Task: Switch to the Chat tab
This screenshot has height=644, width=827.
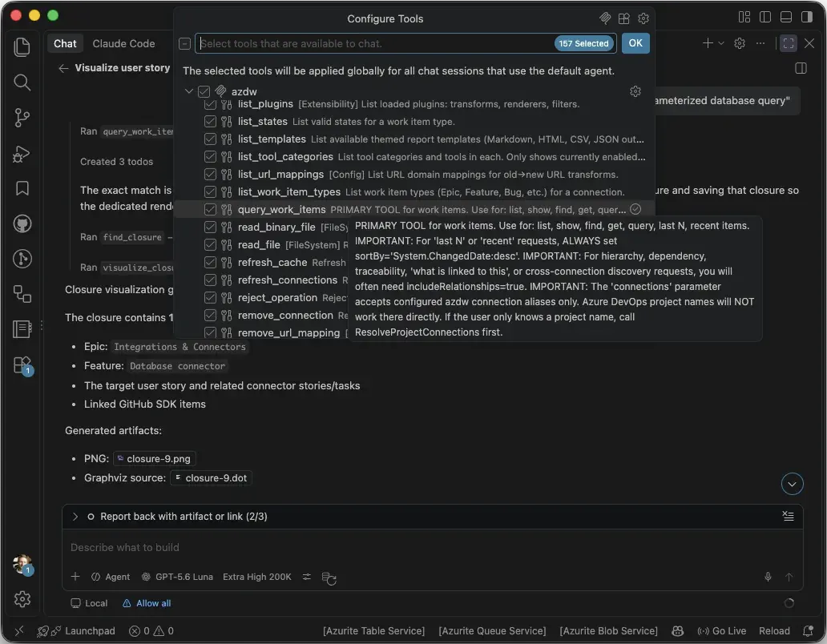Action: 65,44
